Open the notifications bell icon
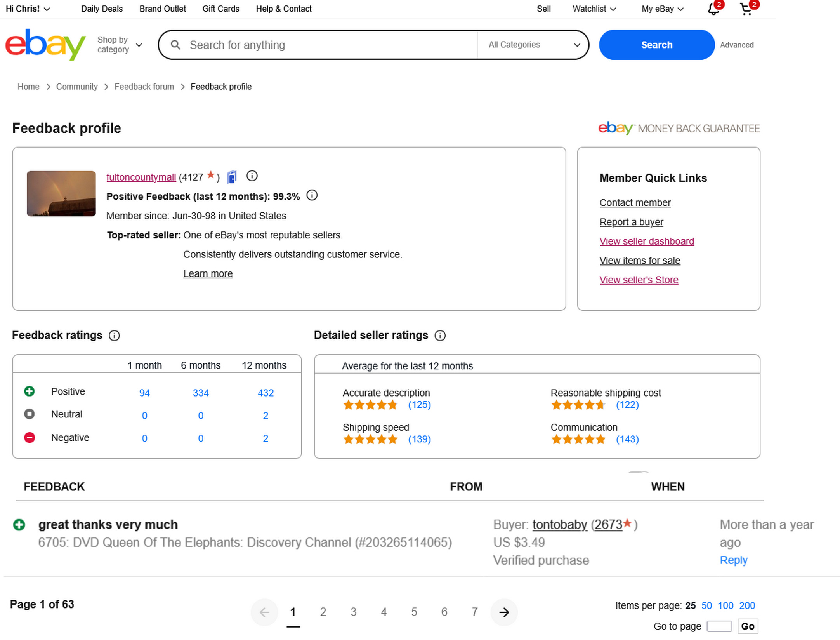Image resolution: width=840 pixels, height=640 pixels. (713, 9)
